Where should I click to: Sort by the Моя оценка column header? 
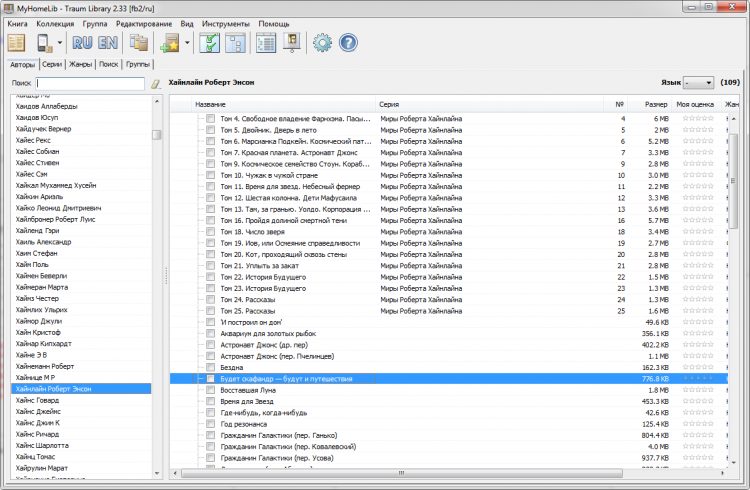[x=695, y=104]
